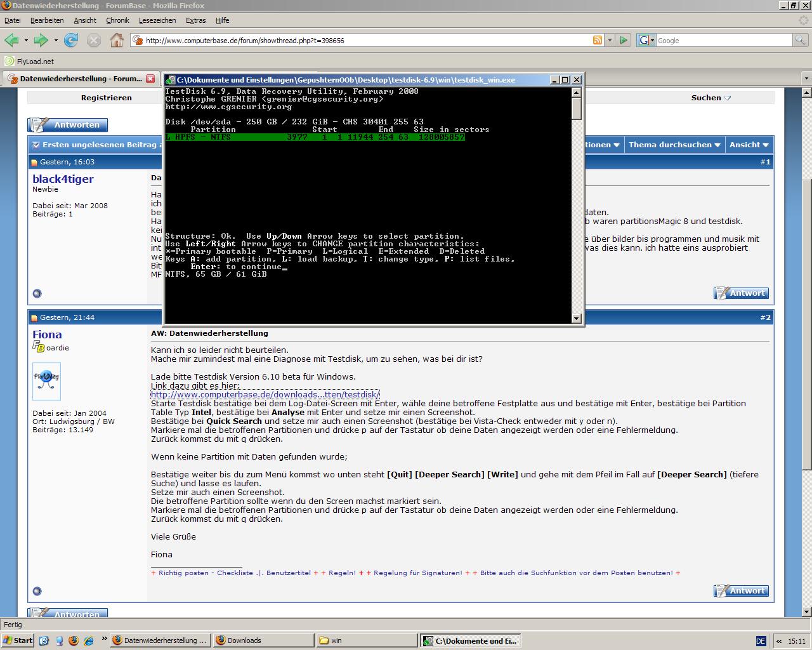Click the Benutzertitel signature link
The image size is (812, 650).
289,573
